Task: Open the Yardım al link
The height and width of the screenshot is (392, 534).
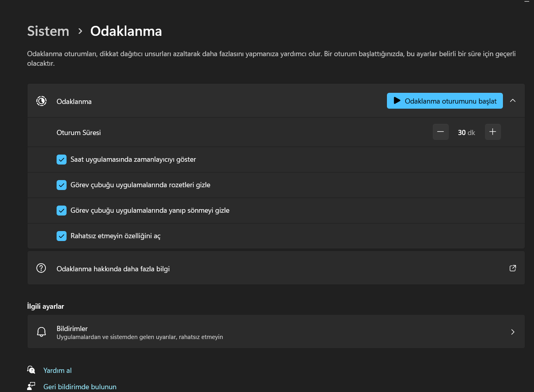Action: (57, 370)
